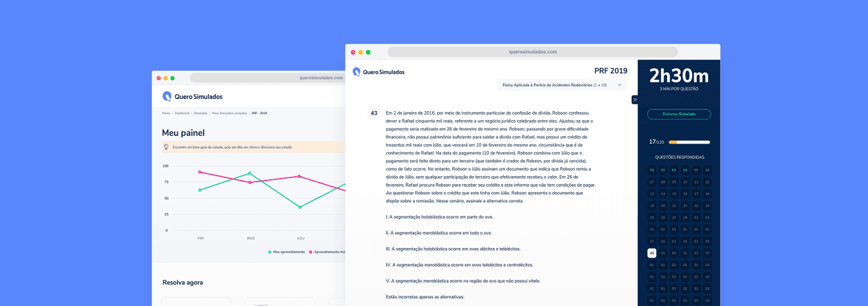868x306 pixels.
Task: Jump to question 31 in the grid
Action: click(652, 229)
